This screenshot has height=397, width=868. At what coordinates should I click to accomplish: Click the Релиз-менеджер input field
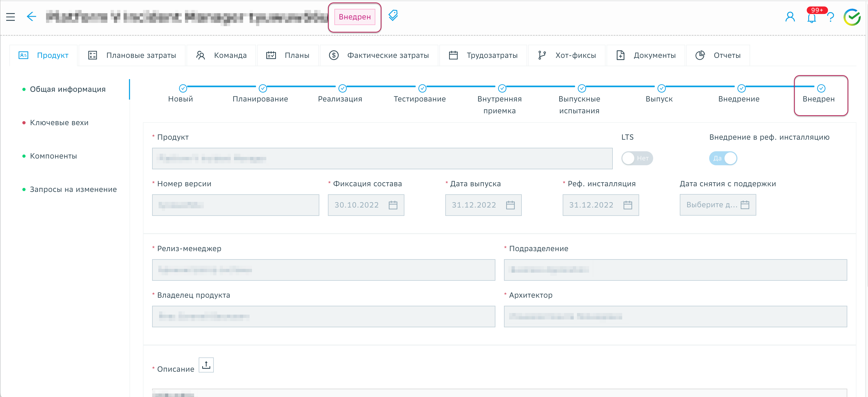point(323,270)
